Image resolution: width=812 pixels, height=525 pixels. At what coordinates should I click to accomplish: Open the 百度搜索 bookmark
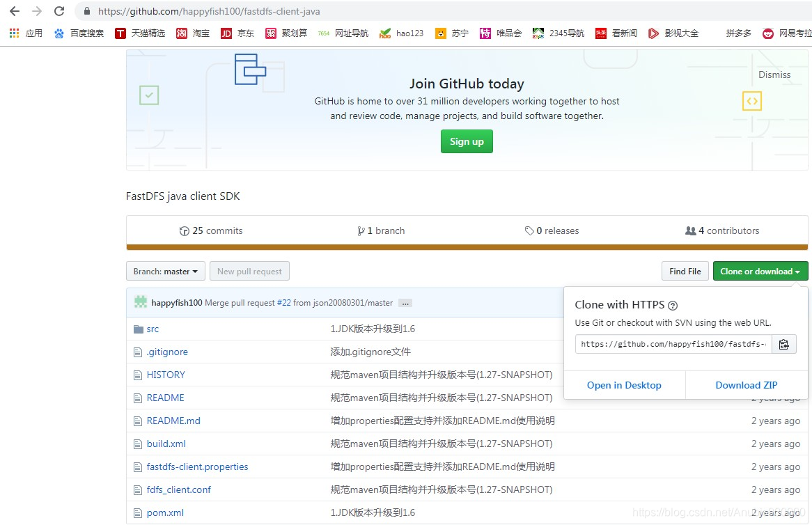(x=79, y=33)
